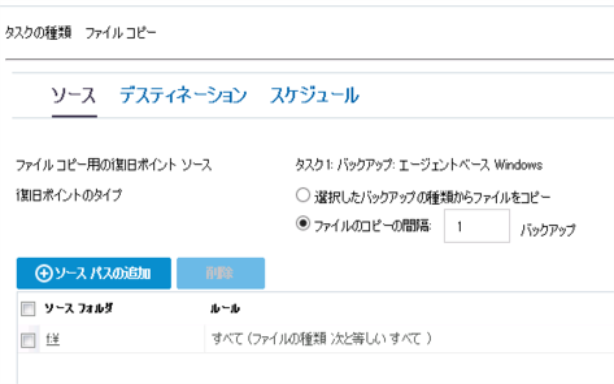Select 選択したバックアップの種類からファイルをコピー radio button

[x=303, y=195]
